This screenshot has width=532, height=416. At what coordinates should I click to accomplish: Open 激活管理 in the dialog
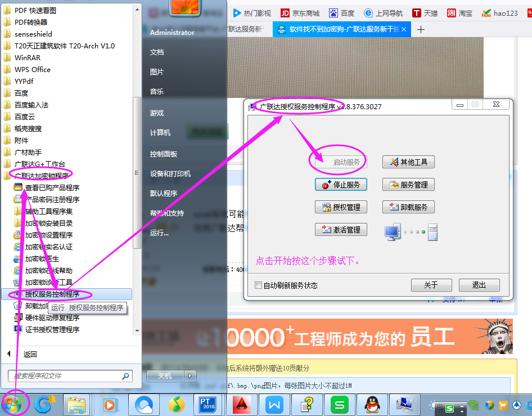point(341,229)
